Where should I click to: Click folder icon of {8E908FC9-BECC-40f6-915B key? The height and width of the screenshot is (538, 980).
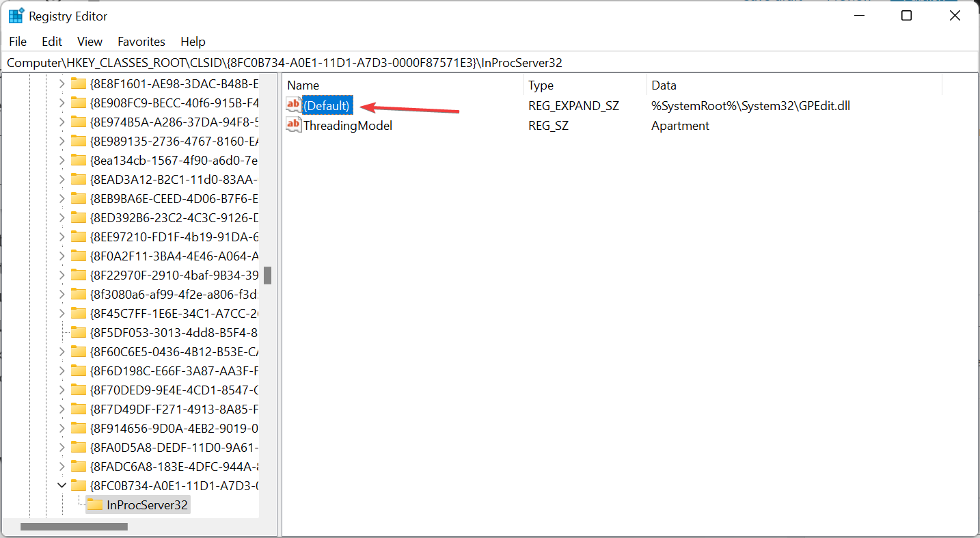click(78, 103)
